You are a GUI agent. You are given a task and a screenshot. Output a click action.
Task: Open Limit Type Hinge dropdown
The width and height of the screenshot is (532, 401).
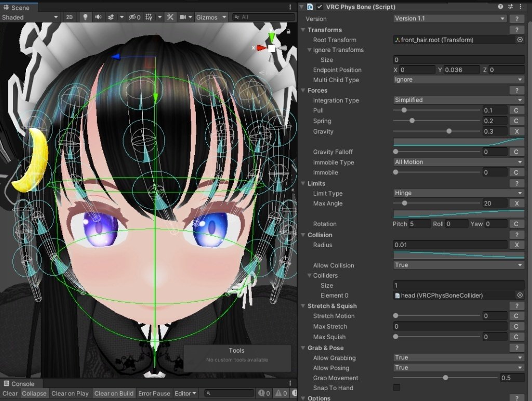point(459,193)
